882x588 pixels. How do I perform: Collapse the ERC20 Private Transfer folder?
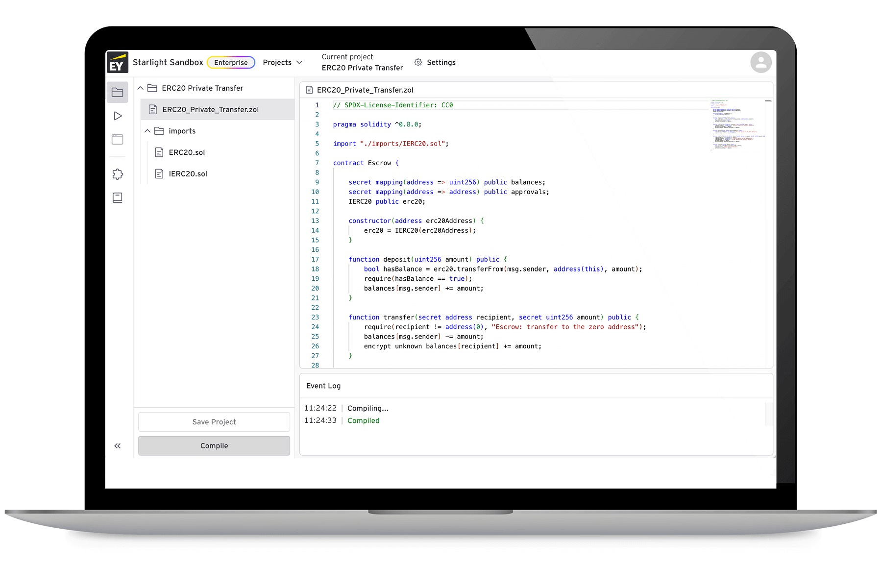point(141,88)
